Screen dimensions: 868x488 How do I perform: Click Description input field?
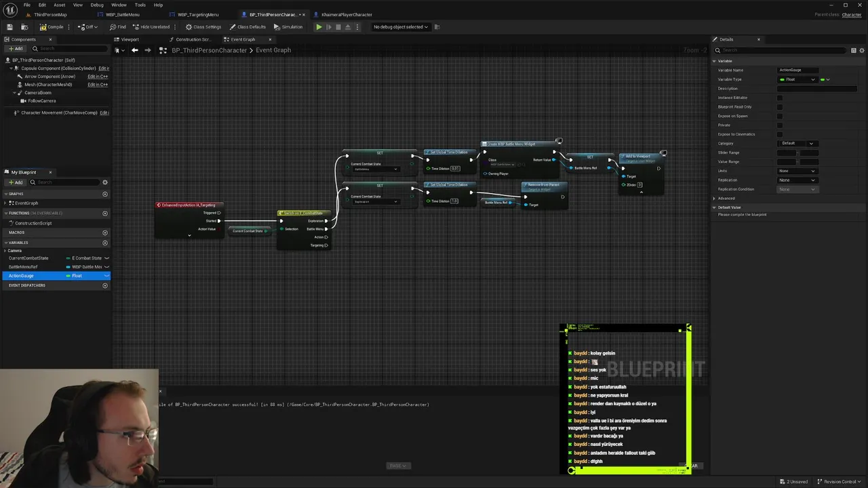[816, 88]
